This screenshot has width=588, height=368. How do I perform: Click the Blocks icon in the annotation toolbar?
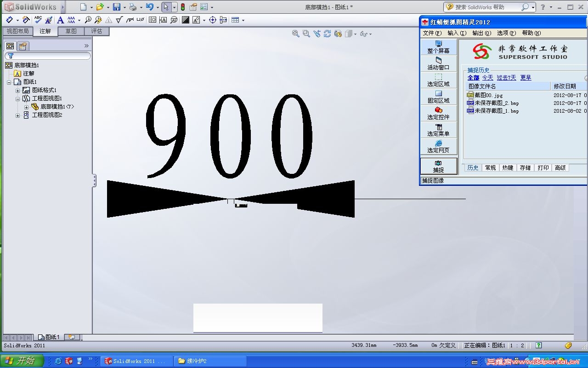[x=196, y=20]
